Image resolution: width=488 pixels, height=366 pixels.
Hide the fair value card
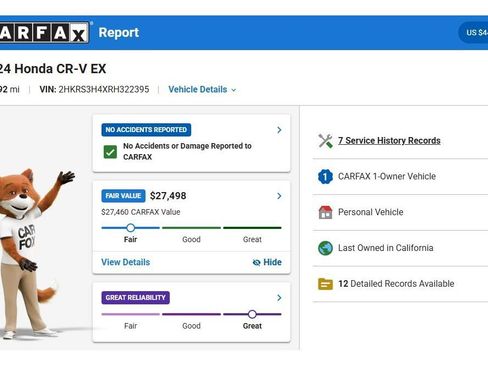(267, 262)
